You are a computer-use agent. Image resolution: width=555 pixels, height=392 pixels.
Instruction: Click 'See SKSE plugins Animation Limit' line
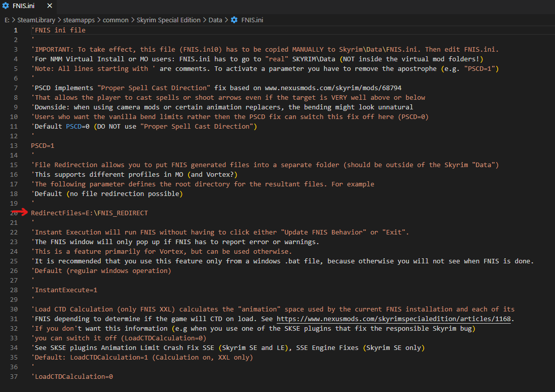click(228, 348)
